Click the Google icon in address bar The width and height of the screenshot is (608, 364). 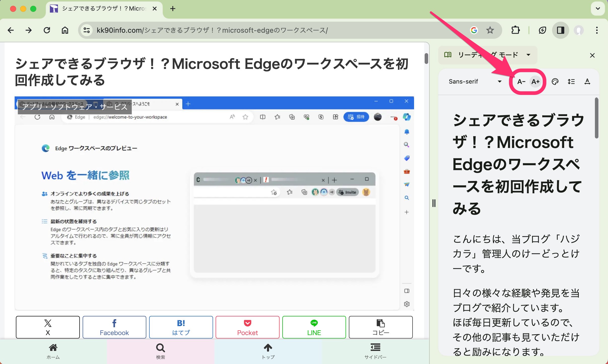click(474, 30)
